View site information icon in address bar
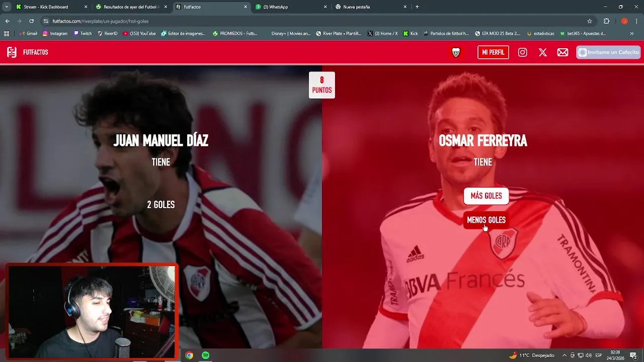 click(46, 21)
